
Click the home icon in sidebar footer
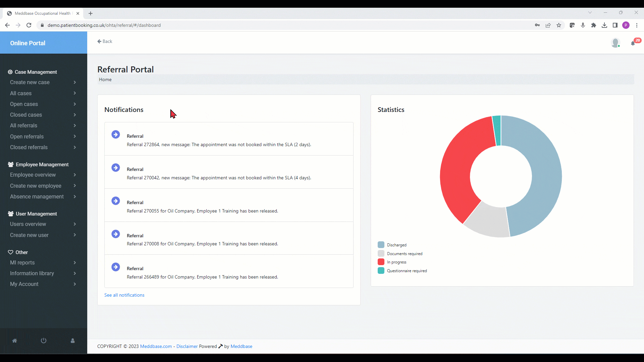(14, 341)
